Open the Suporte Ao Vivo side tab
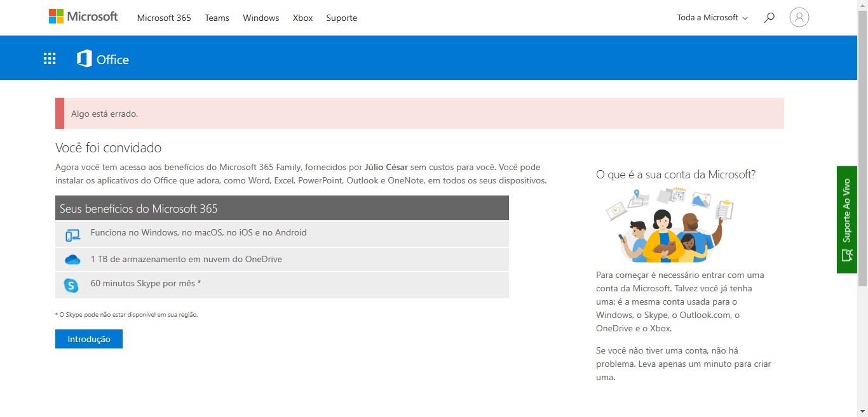868x417 pixels. pos(846,220)
